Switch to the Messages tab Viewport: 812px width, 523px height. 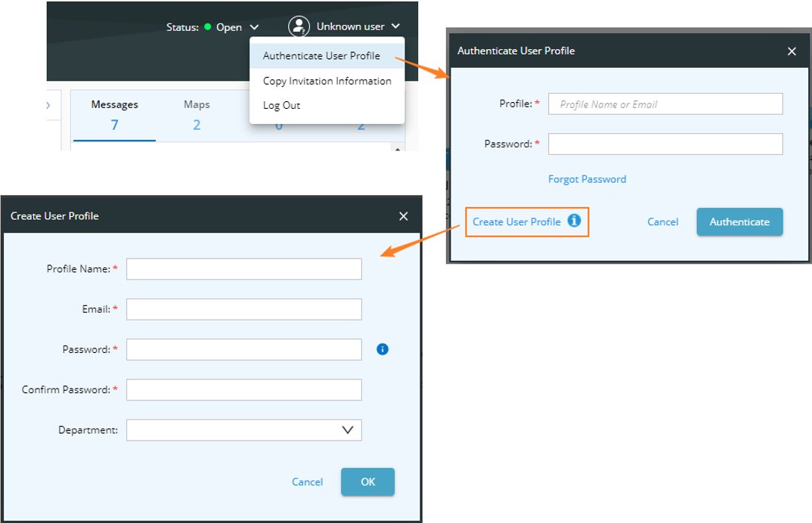coord(113,104)
